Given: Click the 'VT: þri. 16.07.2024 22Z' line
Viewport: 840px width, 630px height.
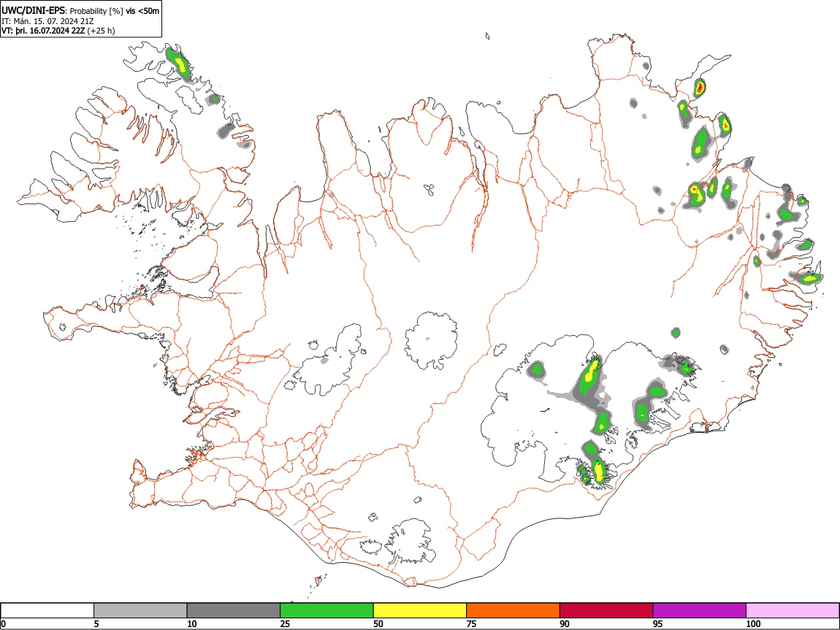Looking at the screenshot, I should (x=43, y=31).
